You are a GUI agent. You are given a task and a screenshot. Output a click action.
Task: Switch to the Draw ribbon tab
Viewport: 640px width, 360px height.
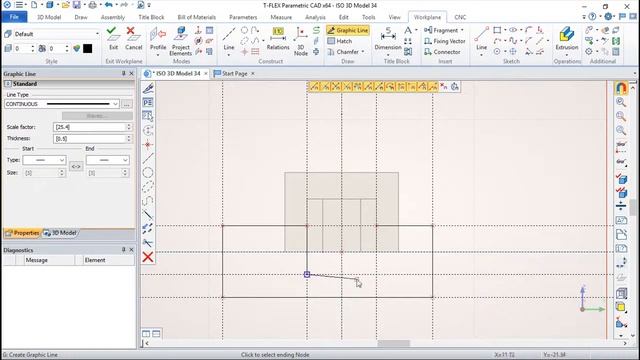click(81, 17)
